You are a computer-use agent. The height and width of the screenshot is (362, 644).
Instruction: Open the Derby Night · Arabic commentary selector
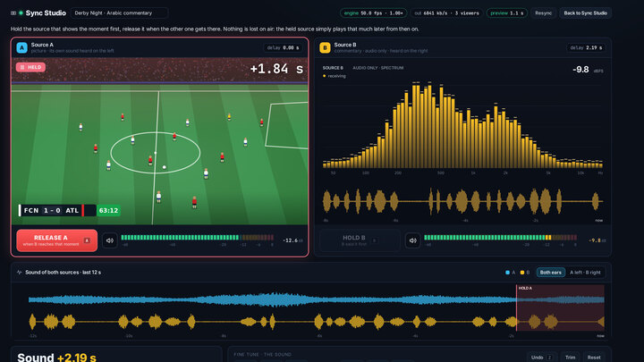tap(119, 13)
